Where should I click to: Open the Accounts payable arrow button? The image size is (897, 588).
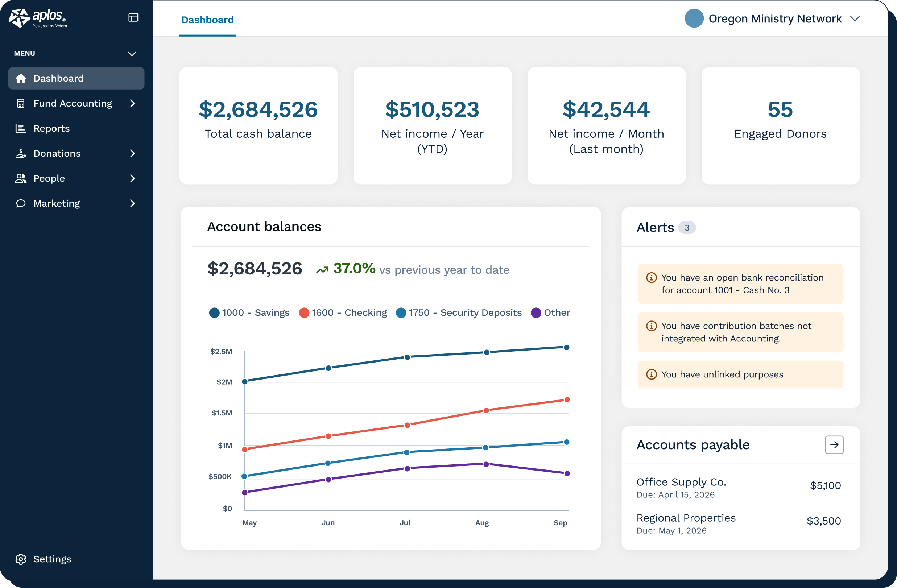(x=834, y=445)
